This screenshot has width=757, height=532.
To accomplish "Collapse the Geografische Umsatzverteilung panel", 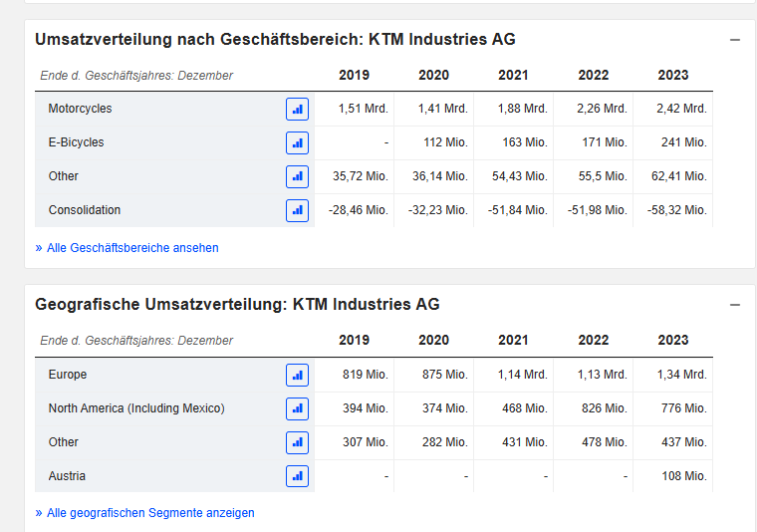I will click(x=735, y=305).
